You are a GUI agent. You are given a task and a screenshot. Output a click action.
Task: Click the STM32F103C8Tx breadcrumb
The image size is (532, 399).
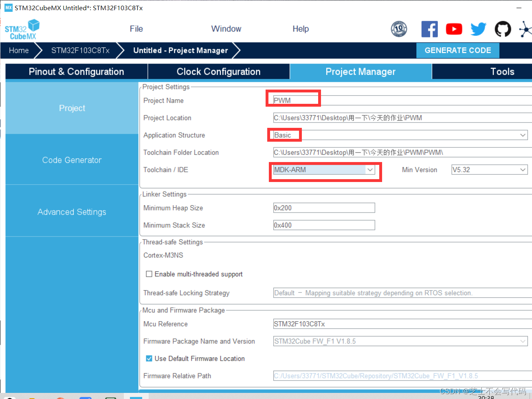[x=80, y=50]
